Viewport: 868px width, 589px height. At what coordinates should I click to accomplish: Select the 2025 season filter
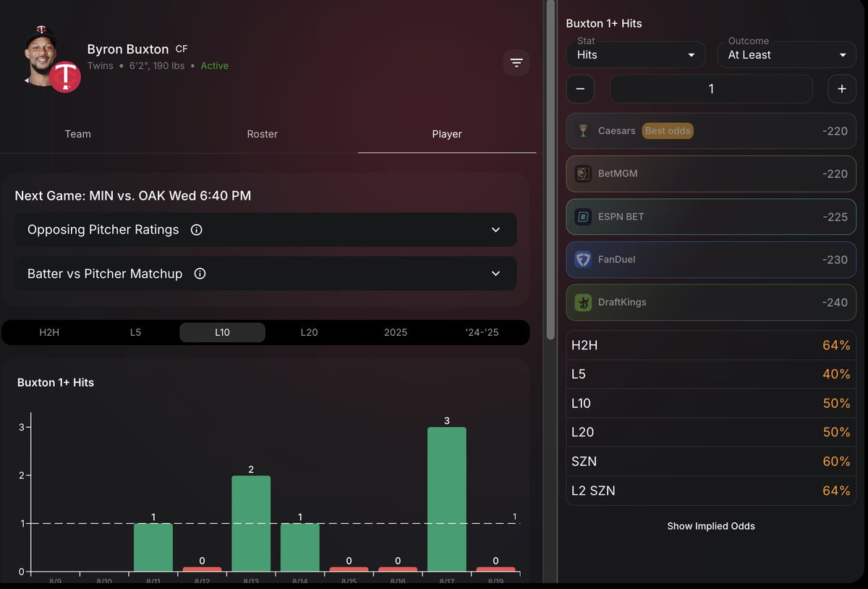[396, 332]
